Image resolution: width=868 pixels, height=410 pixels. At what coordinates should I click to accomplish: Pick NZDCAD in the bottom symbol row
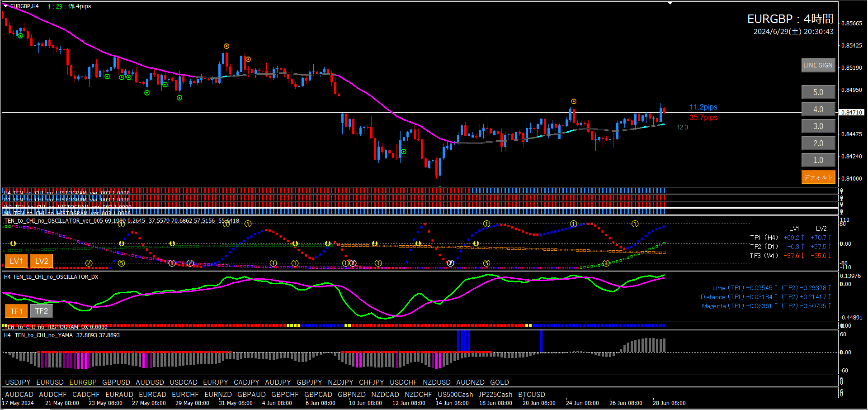tap(385, 395)
